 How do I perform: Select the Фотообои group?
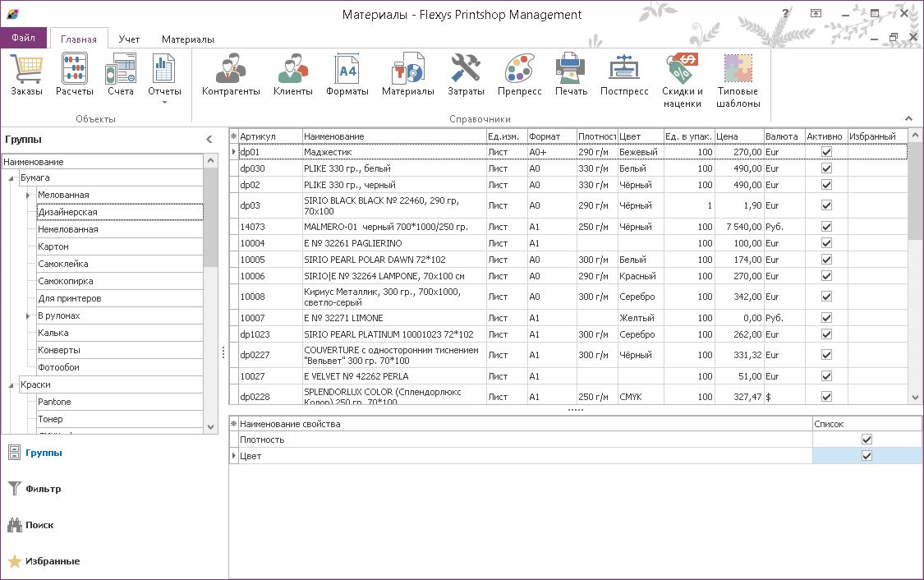(x=120, y=367)
